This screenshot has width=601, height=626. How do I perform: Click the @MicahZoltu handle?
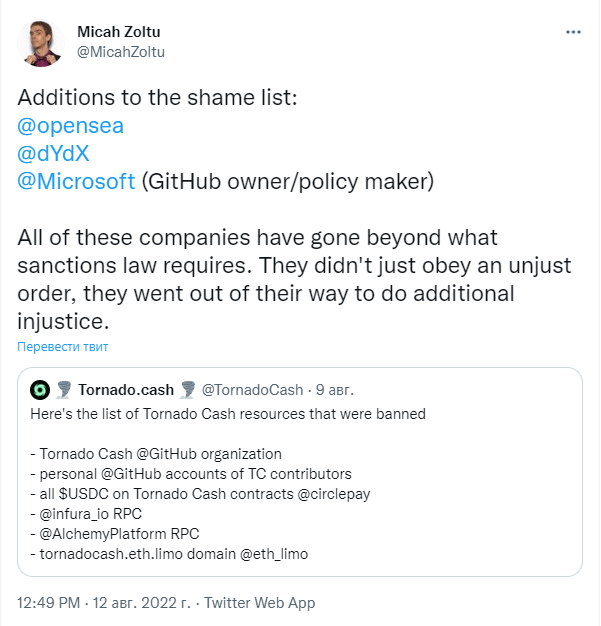(121, 51)
